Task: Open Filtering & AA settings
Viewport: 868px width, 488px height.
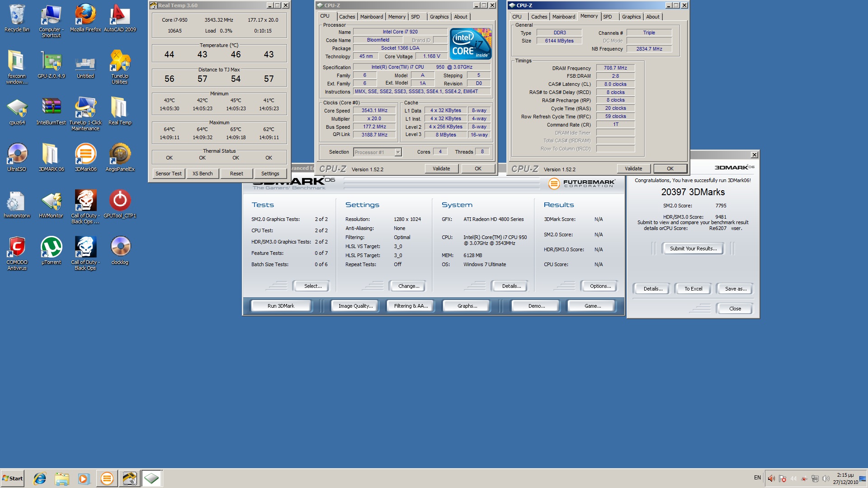Action: tap(410, 306)
